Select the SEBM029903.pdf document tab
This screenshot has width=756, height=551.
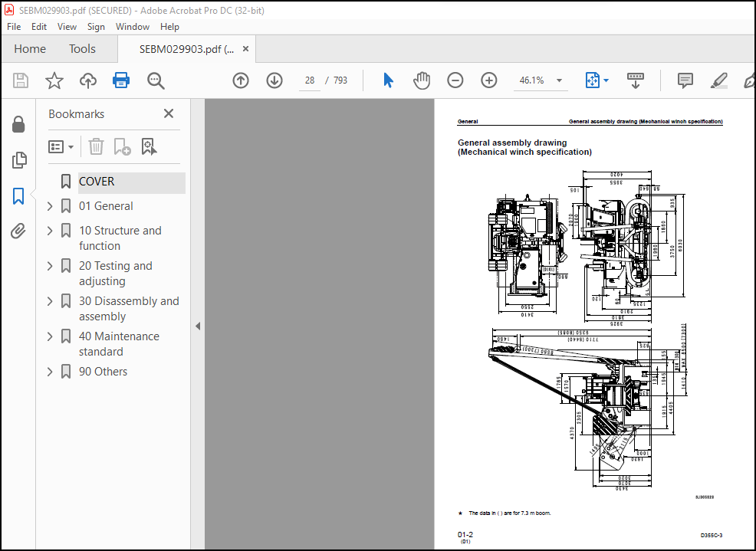(x=186, y=49)
